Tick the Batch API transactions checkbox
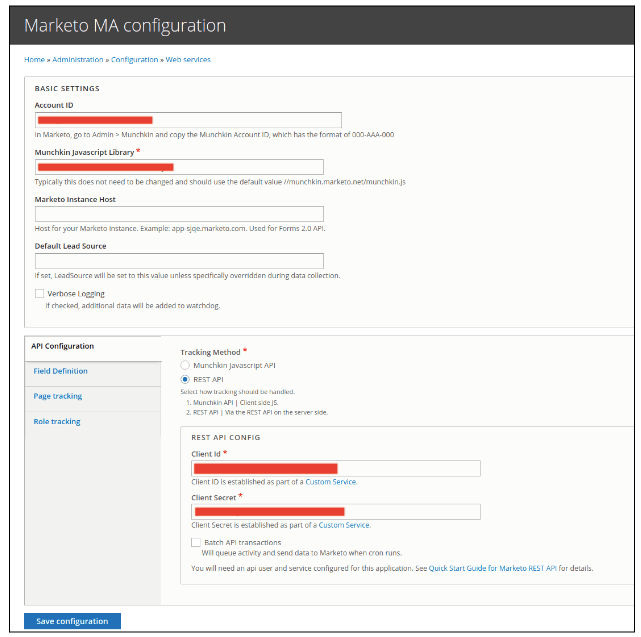This screenshot has width=641, height=637. click(x=196, y=543)
